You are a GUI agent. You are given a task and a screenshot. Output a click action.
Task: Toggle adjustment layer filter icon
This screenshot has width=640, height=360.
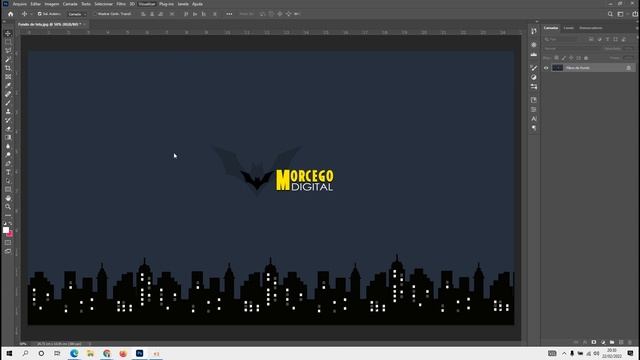point(599,39)
